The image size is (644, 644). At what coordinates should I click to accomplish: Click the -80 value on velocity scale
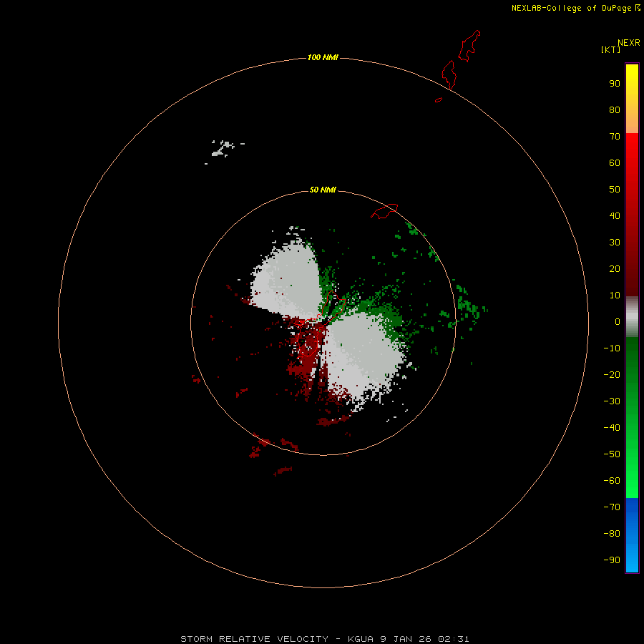pos(612,534)
